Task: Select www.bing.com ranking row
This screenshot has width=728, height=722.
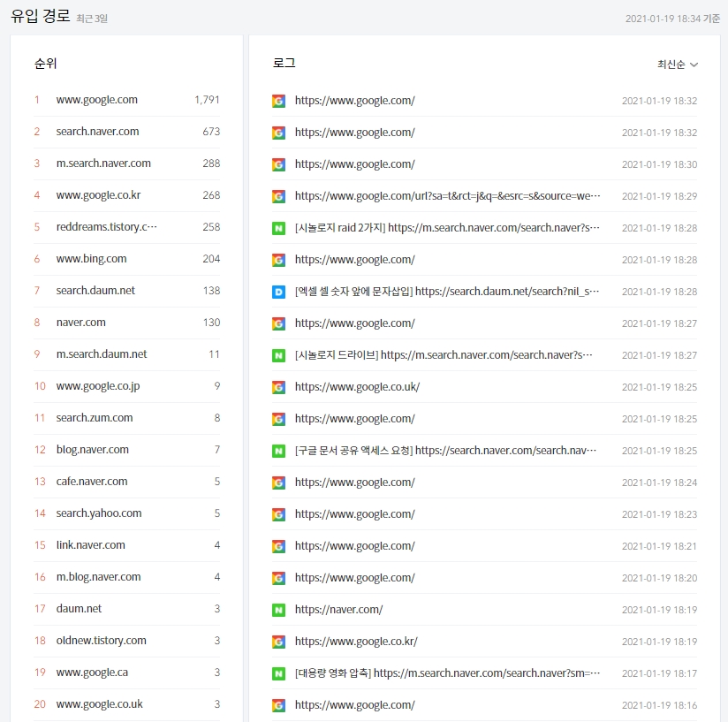Action: 126,259
